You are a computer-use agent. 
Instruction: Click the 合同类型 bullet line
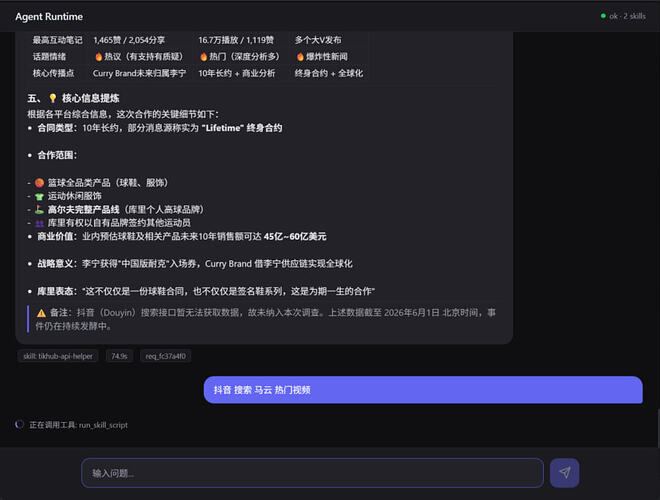(x=160, y=128)
